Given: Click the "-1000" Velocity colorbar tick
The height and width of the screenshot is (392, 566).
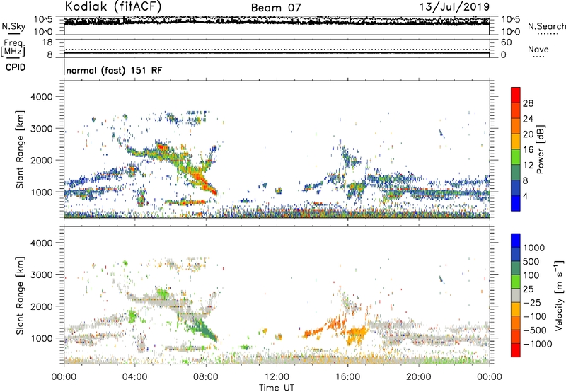Looking at the screenshot, I should [x=538, y=344].
